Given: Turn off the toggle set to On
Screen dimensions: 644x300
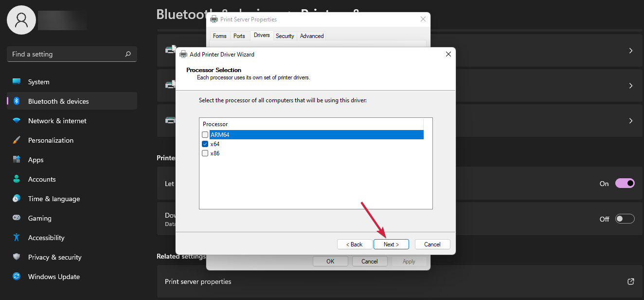Looking at the screenshot, I should click(x=625, y=183).
